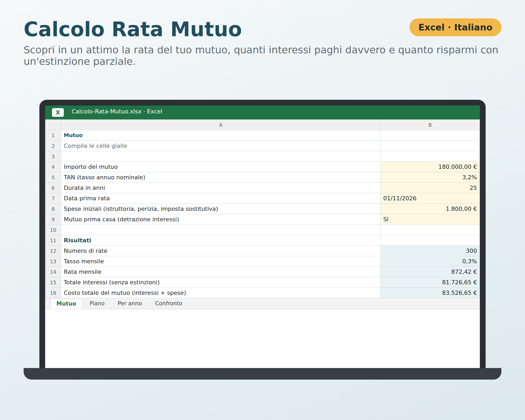This screenshot has height=420, width=525.
Task: Open the Piano sheet tab
Action: [x=97, y=303]
